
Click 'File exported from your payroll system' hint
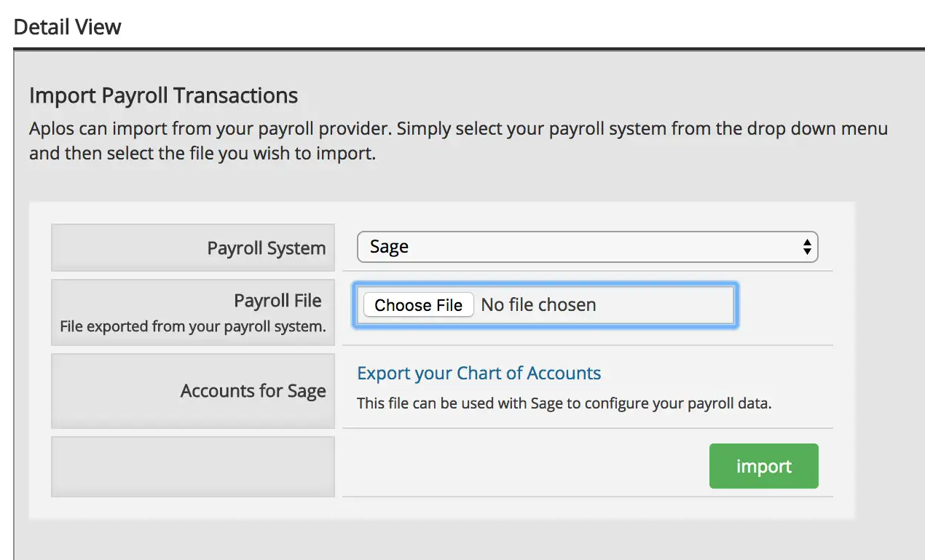point(193,326)
